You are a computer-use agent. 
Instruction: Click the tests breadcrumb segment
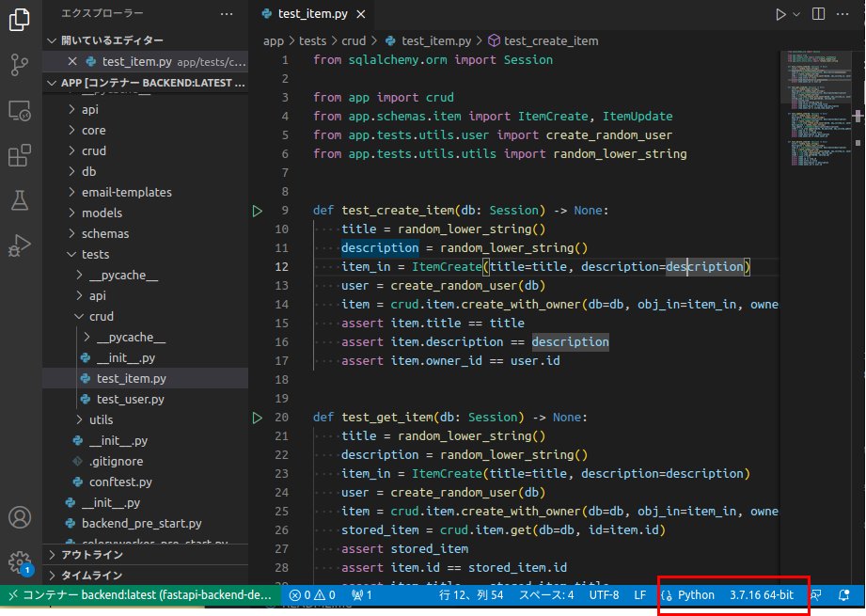(x=312, y=40)
